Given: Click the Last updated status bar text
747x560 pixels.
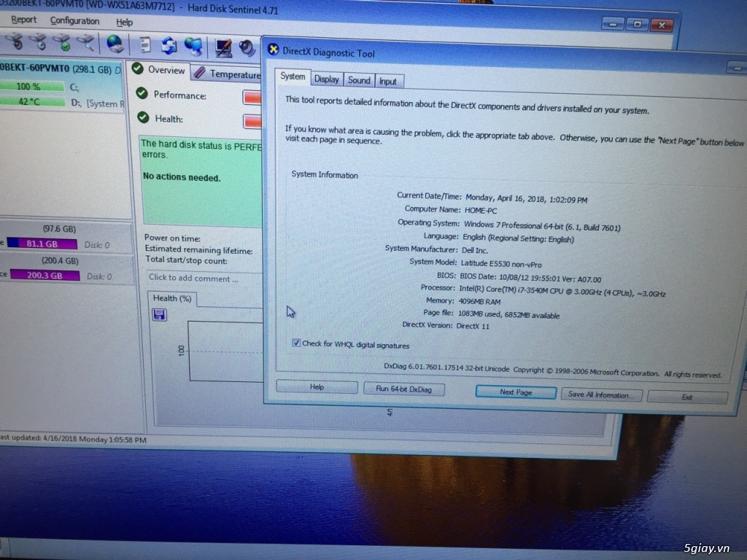Looking at the screenshot, I should tap(73, 439).
